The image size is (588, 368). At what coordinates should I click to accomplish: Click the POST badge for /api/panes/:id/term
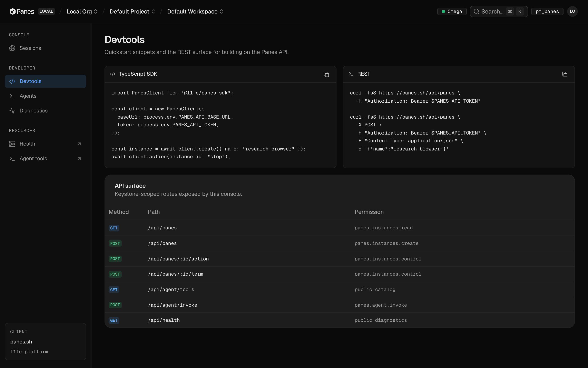pos(115,274)
